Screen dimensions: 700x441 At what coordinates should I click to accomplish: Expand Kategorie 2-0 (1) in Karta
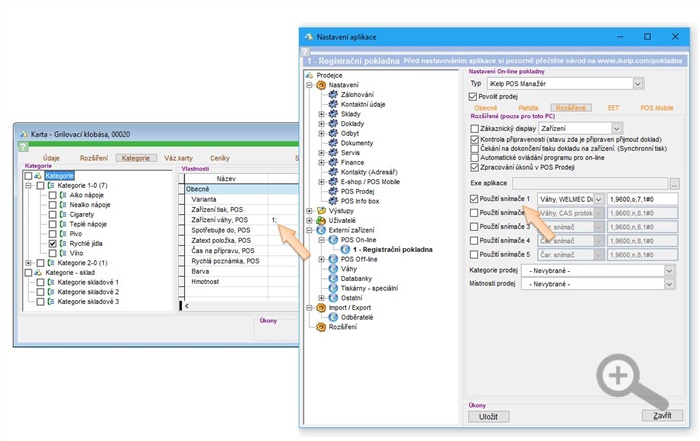pyautogui.click(x=29, y=263)
